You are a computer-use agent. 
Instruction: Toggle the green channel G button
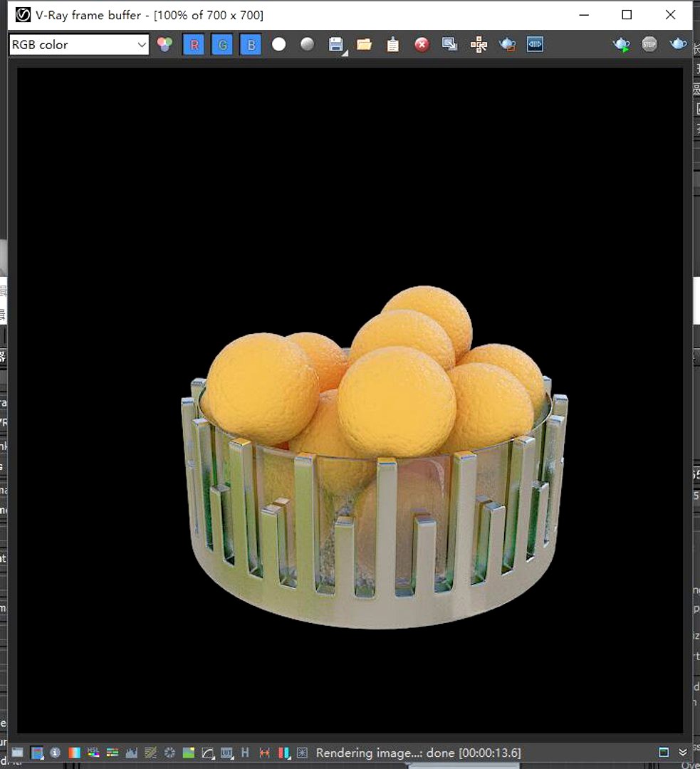tap(222, 45)
